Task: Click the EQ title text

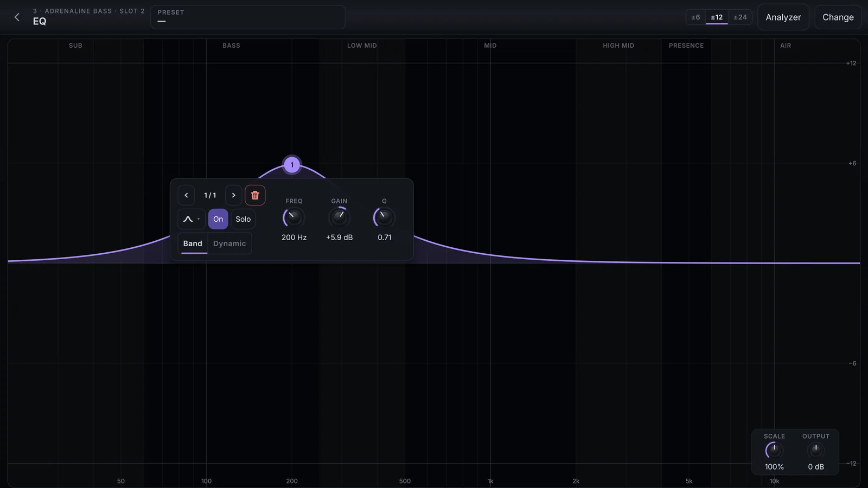Action: click(40, 21)
